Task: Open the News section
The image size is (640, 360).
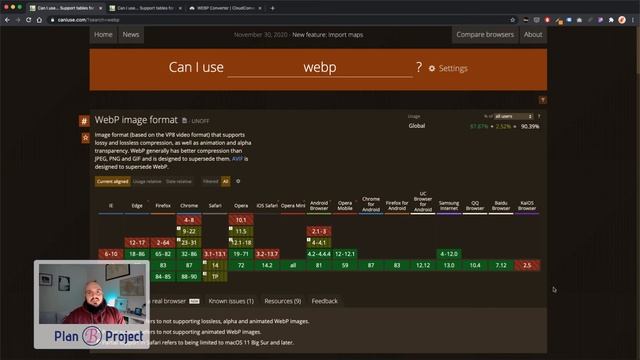Action: point(131,35)
